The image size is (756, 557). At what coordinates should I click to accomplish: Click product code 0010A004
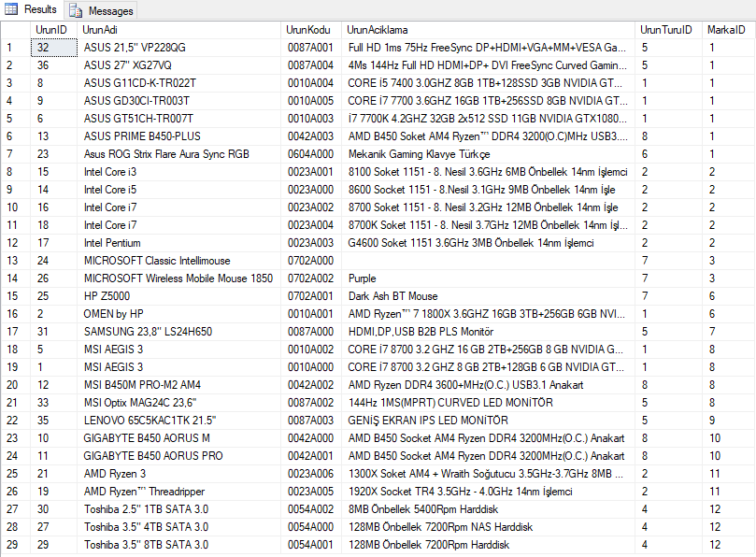(x=311, y=83)
